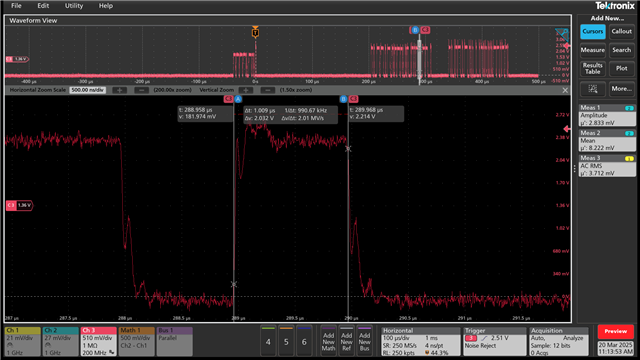Click the draw-a-box zoom icon button

coord(592,89)
